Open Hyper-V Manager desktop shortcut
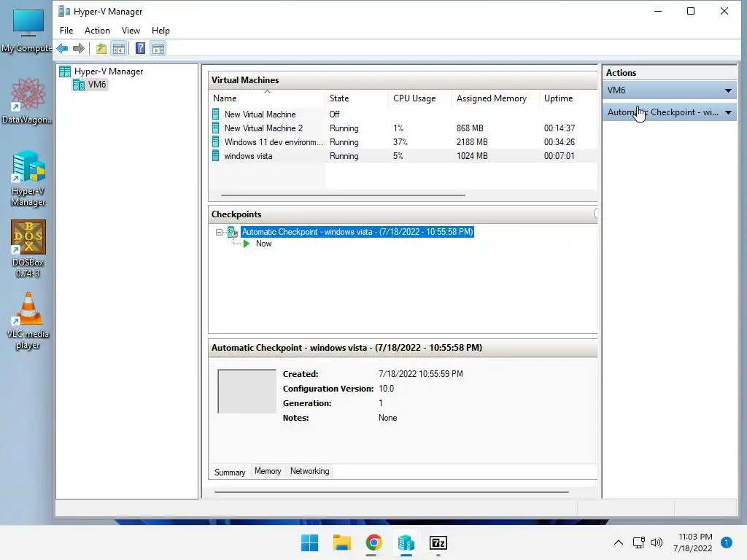Image resolution: width=747 pixels, height=560 pixels. click(x=28, y=178)
